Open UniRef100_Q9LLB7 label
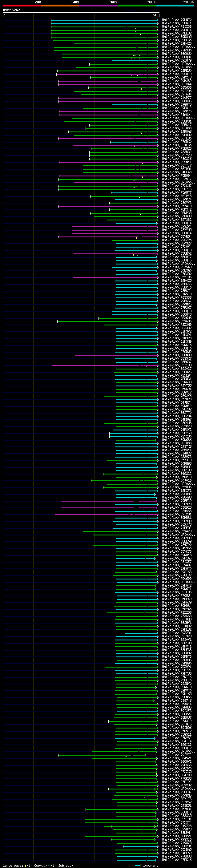The height and width of the screenshot is (868, 197). (x=177, y=792)
